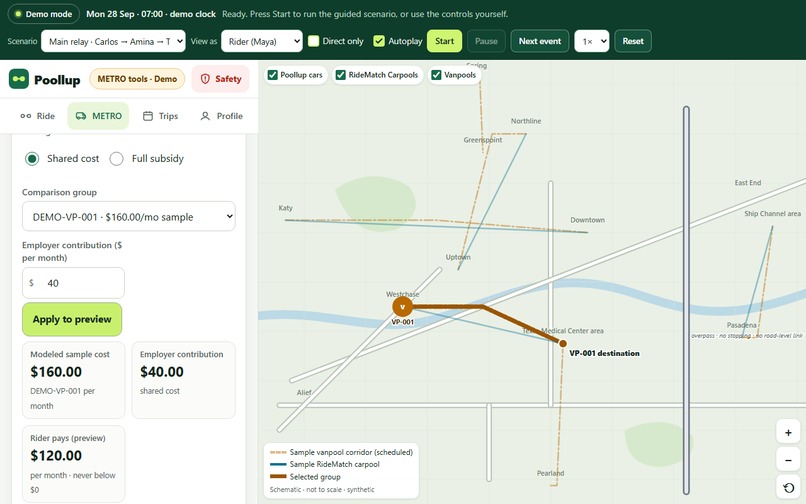Click Sample vanpool corridor legend entry
Screen dimensions: 806x504
(341, 453)
